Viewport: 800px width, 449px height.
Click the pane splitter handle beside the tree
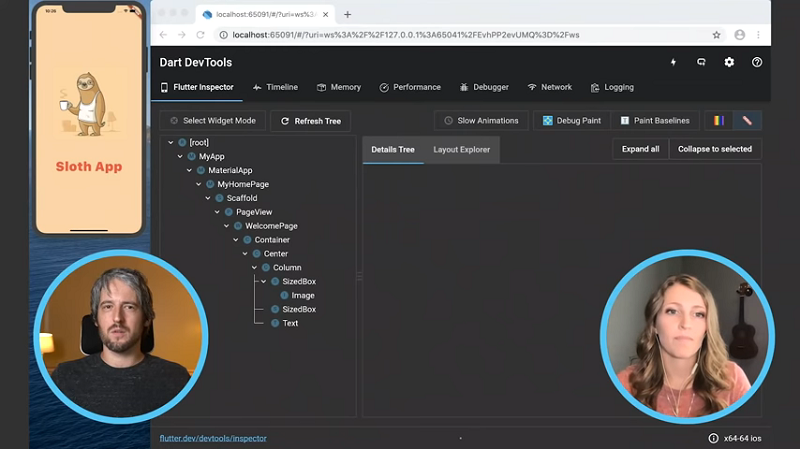tap(359, 276)
